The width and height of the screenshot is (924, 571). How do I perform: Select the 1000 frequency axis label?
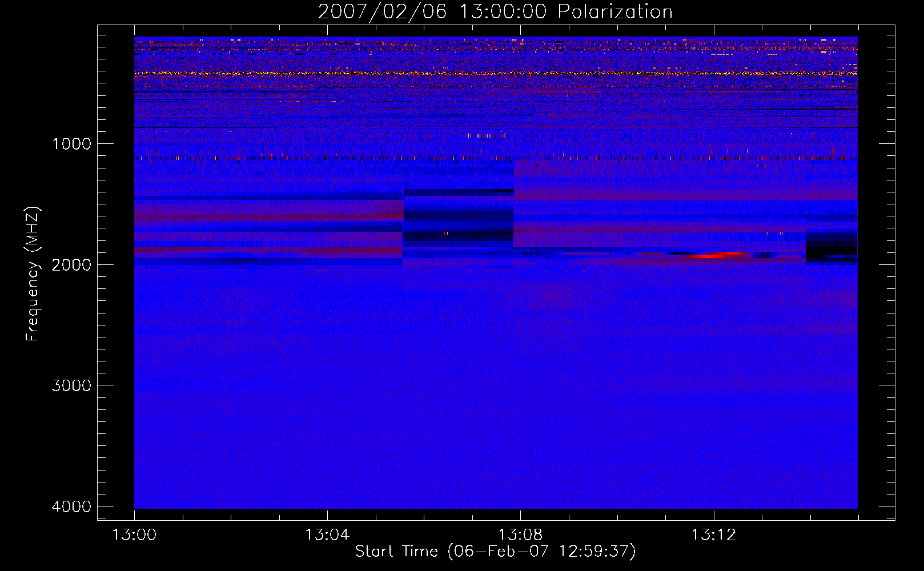click(x=71, y=143)
